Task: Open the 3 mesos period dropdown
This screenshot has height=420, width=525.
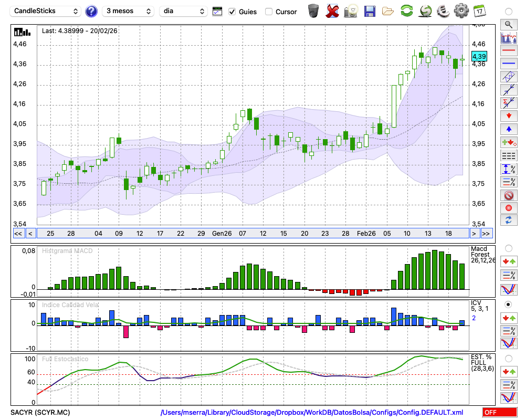Action: (128, 11)
